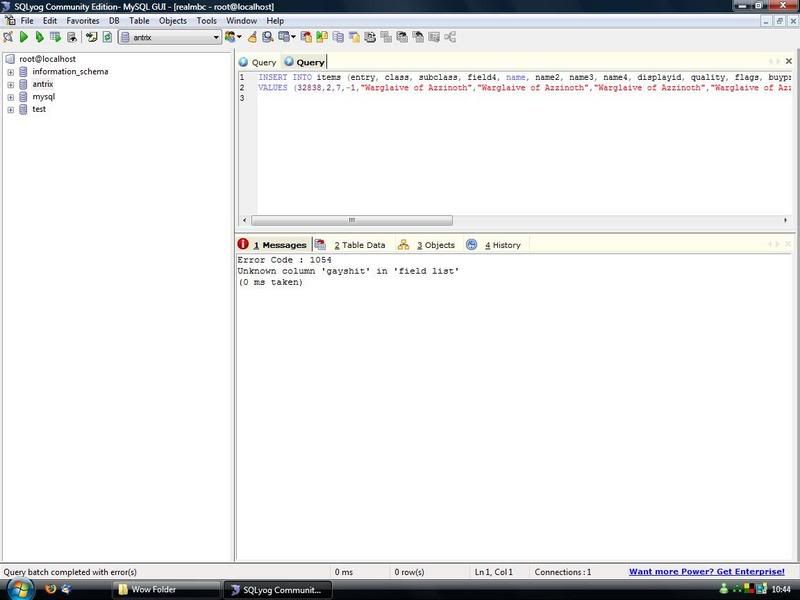Image resolution: width=800 pixels, height=600 pixels.
Task: Open the table tools dropdown arrow
Action: (x=293, y=37)
